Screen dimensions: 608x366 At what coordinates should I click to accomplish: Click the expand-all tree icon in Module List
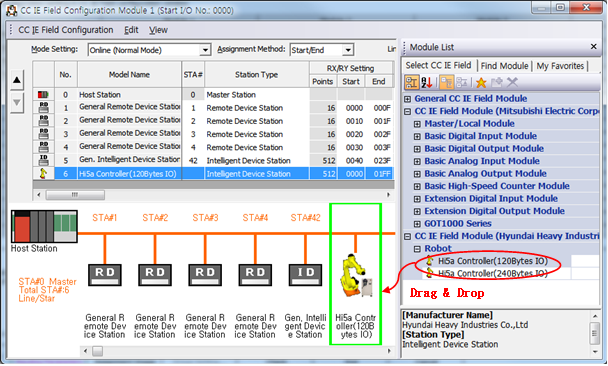(x=446, y=82)
